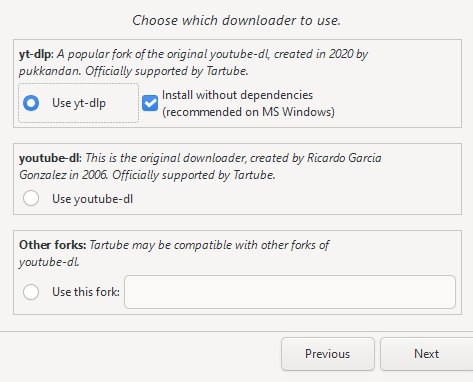Focus the fork name text field
Screen dimensions: 473x382
[x=290, y=292]
